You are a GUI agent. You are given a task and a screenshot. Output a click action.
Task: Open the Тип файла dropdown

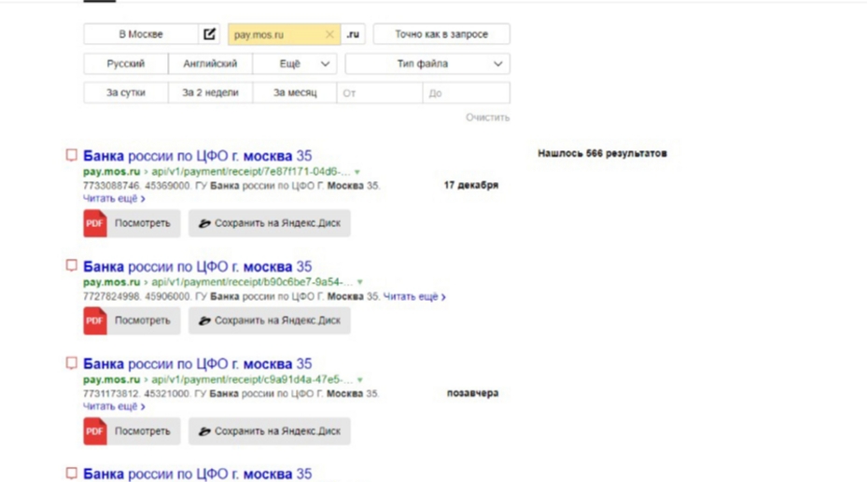427,64
